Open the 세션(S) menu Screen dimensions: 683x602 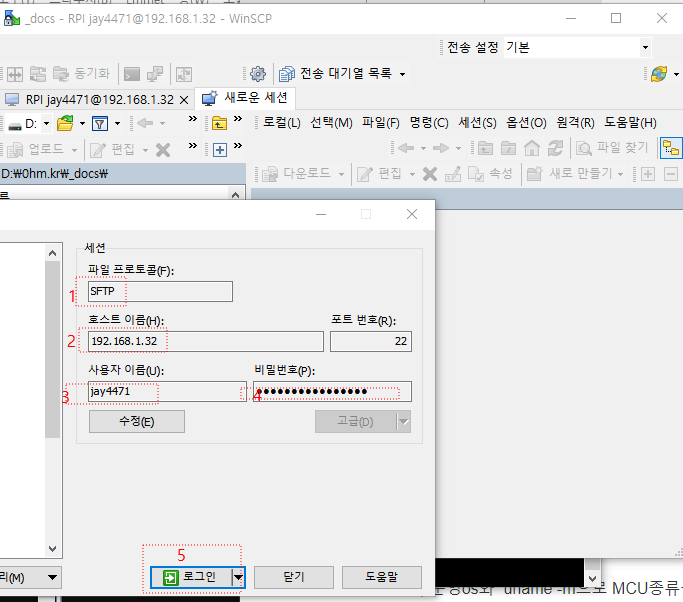tap(477, 123)
